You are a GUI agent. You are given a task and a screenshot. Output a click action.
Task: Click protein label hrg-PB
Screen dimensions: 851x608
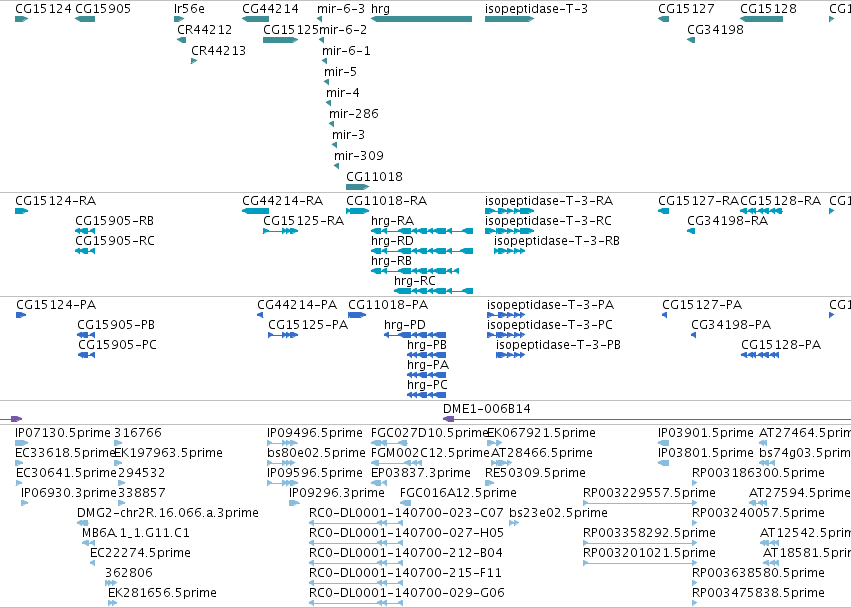[x=427, y=345]
